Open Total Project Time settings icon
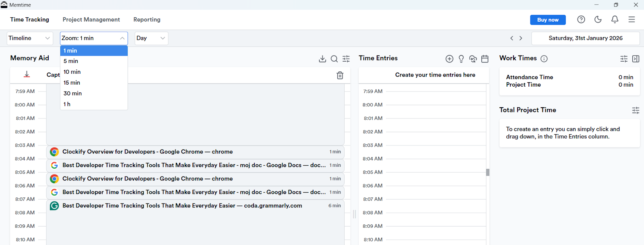This screenshot has width=644, height=245. click(x=636, y=110)
